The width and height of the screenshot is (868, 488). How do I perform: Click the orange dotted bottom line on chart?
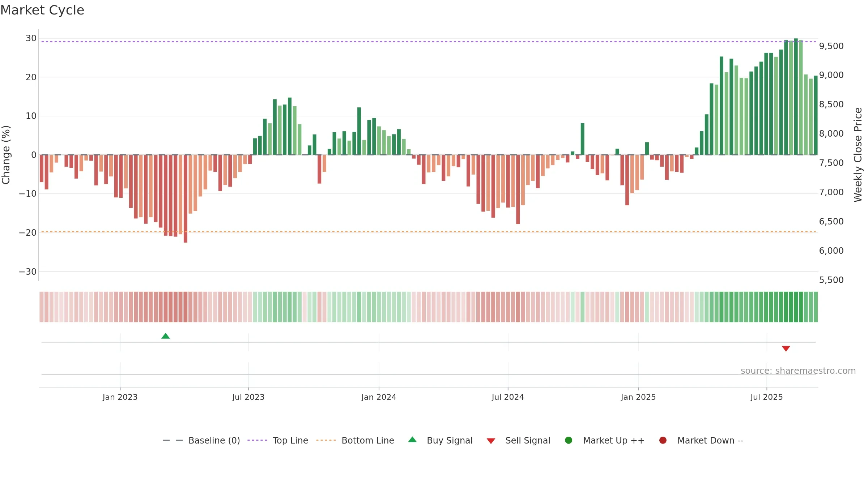429,232
